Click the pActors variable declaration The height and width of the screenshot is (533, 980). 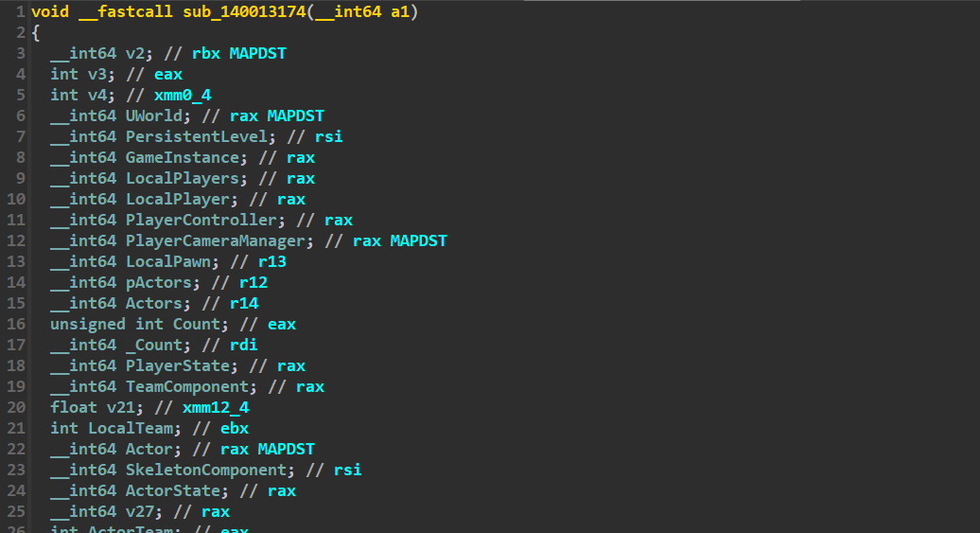click(x=159, y=282)
